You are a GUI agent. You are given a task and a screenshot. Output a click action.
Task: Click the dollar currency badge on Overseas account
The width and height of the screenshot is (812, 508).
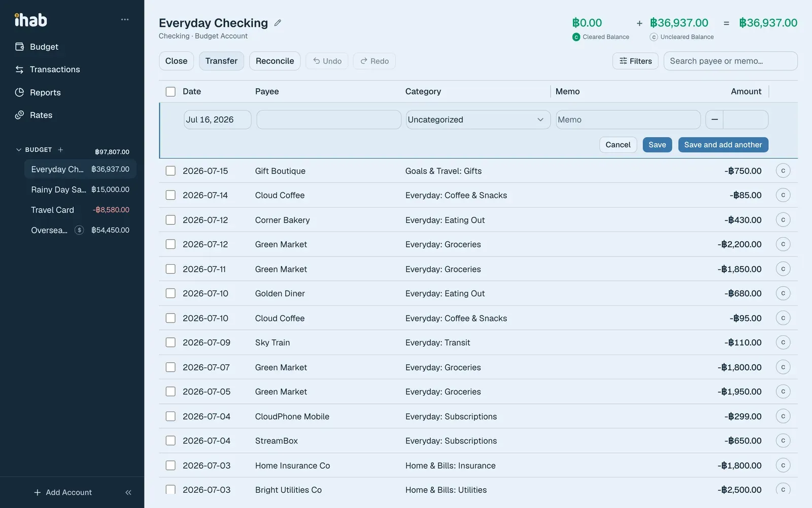click(x=79, y=230)
